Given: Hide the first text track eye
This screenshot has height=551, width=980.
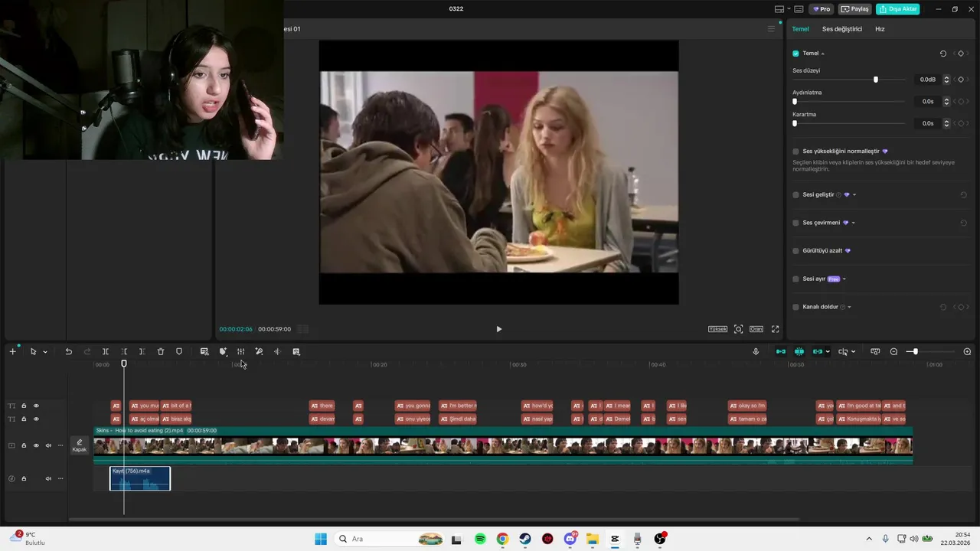Looking at the screenshot, I should point(36,406).
